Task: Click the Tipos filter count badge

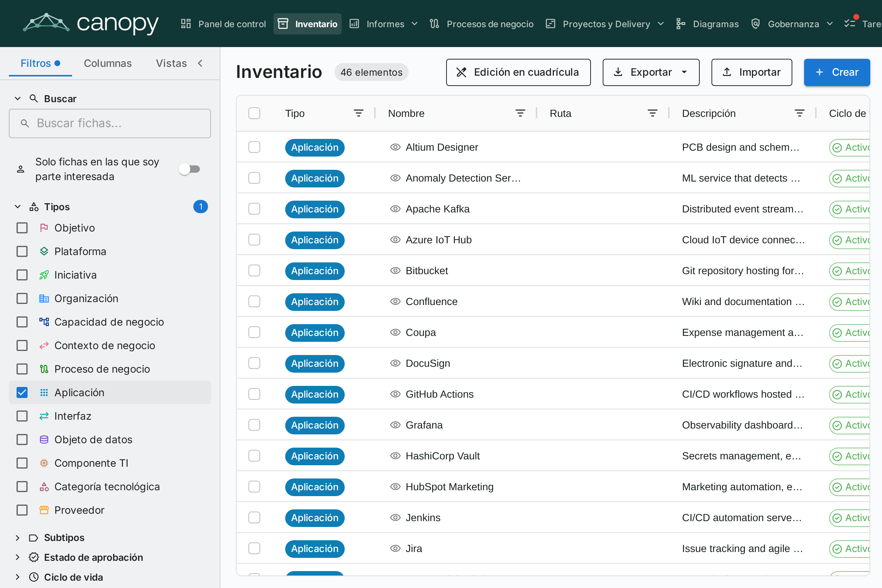Action: (x=201, y=207)
